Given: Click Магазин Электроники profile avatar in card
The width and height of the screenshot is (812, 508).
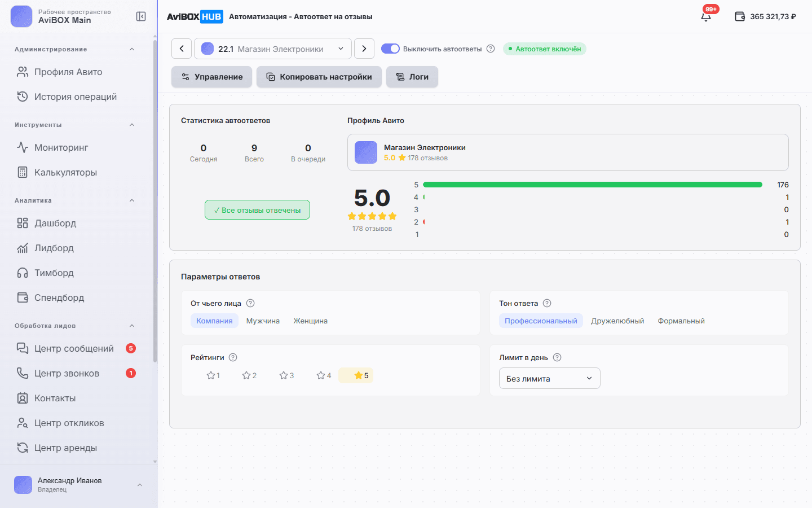Looking at the screenshot, I should pyautogui.click(x=366, y=152).
